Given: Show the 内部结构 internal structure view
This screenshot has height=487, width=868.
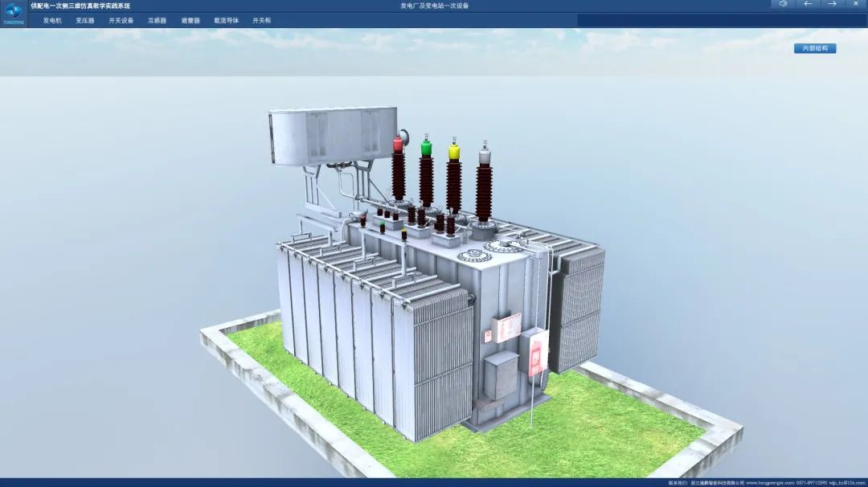Looking at the screenshot, I should click(815, 48).
